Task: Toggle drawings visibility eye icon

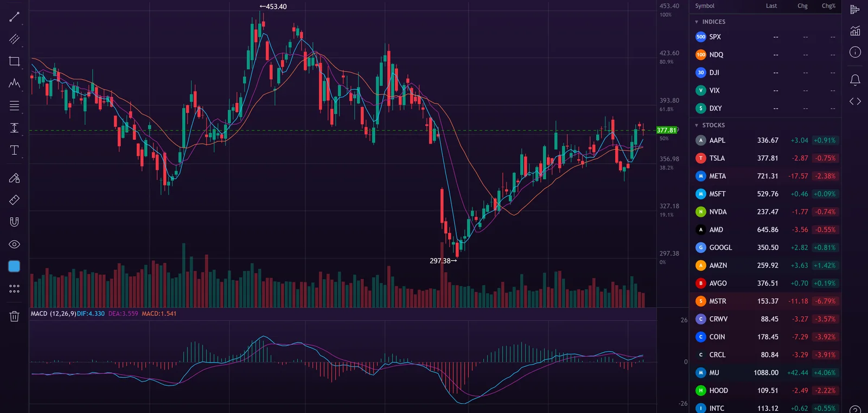Action: [14, 244]
